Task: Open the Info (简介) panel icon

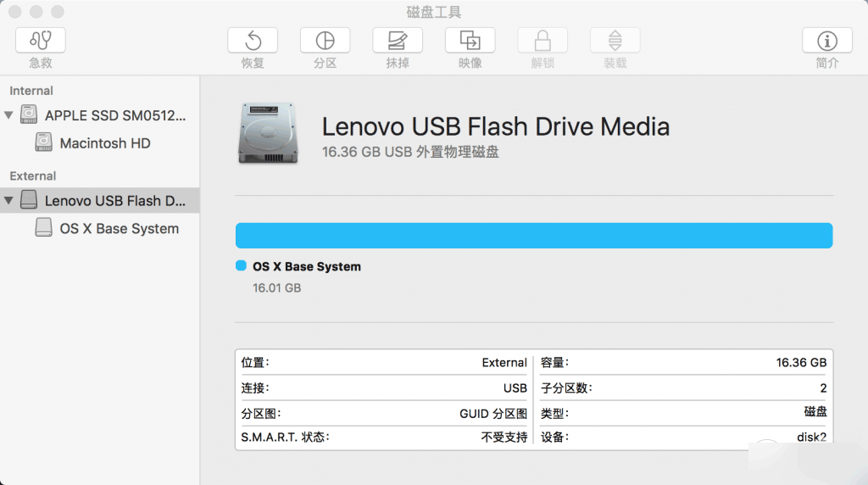Action: (827, 40)
